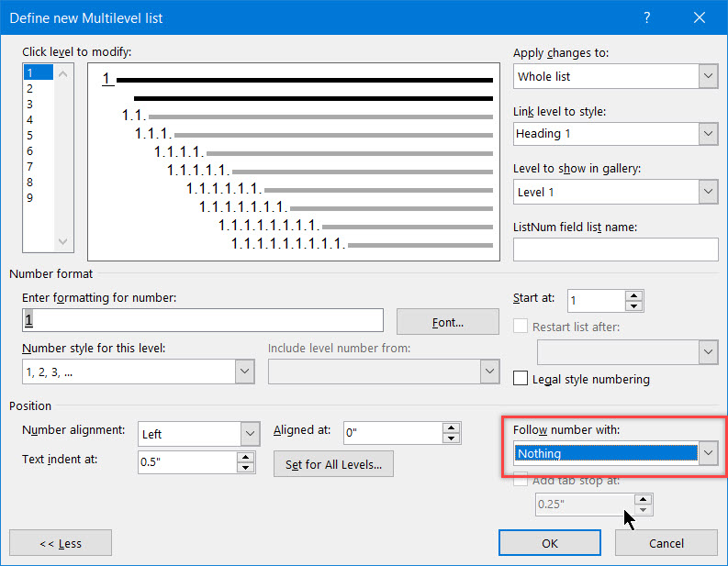Select level 5 in the level list
Image resolution: width=728 pixels, height=566 pixels.
click(39, 136)
